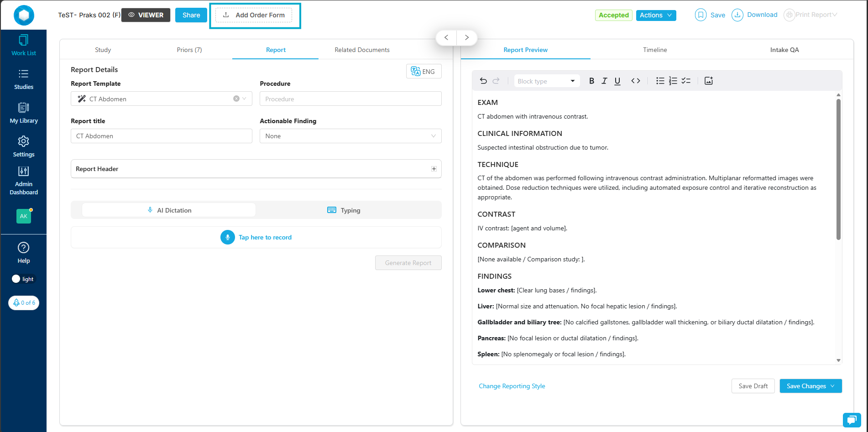Insert numbered list in report editor
868x432 pixels.
[673, 81]
